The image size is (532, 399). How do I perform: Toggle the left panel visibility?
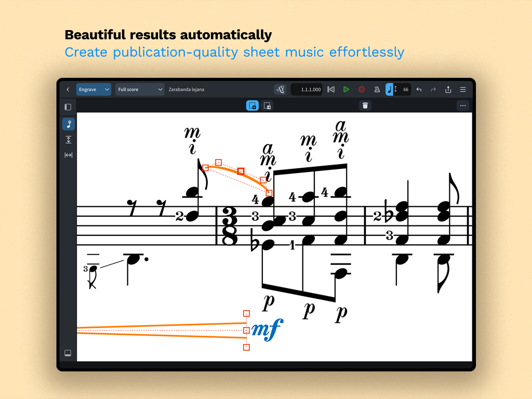click(x=68, y=106)
